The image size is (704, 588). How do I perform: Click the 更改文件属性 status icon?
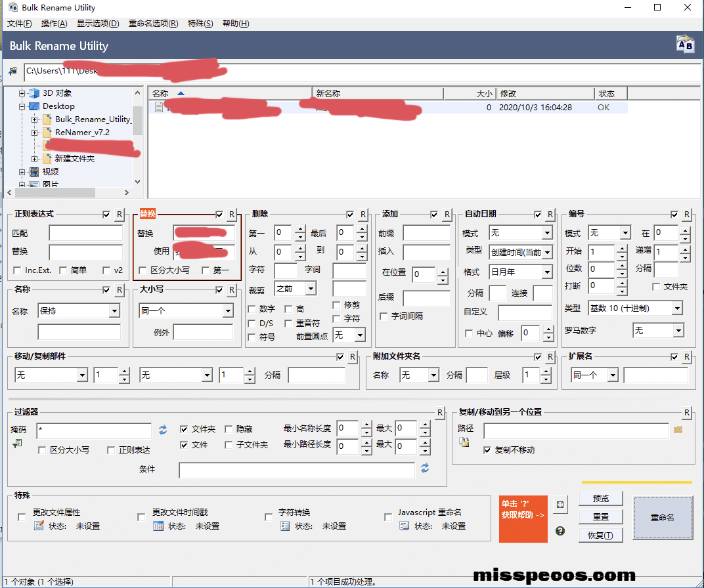(x=39, y=526)
